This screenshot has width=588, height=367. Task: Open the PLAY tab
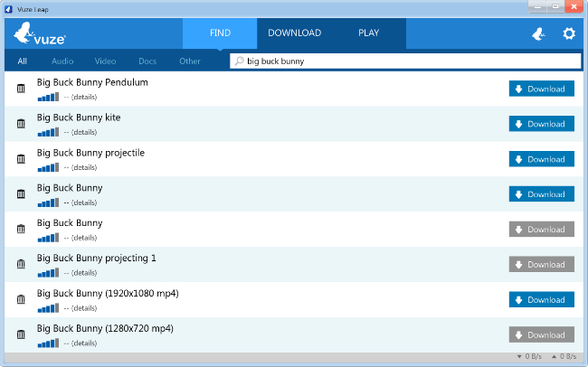click(x=368, y=33)
